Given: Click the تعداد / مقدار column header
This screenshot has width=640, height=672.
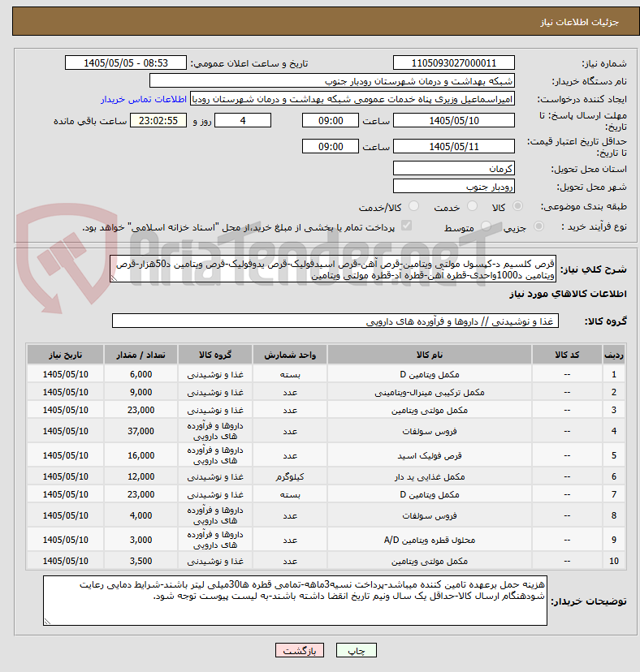Looking at the screenshot, I should coord(141,355).
